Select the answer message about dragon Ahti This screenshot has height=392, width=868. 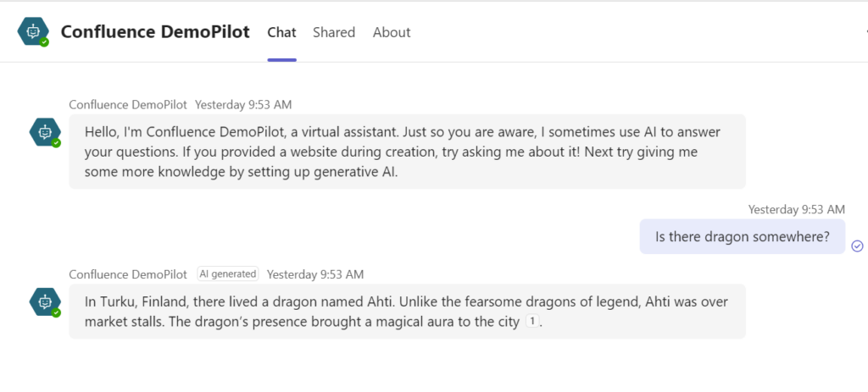(407, 311)
